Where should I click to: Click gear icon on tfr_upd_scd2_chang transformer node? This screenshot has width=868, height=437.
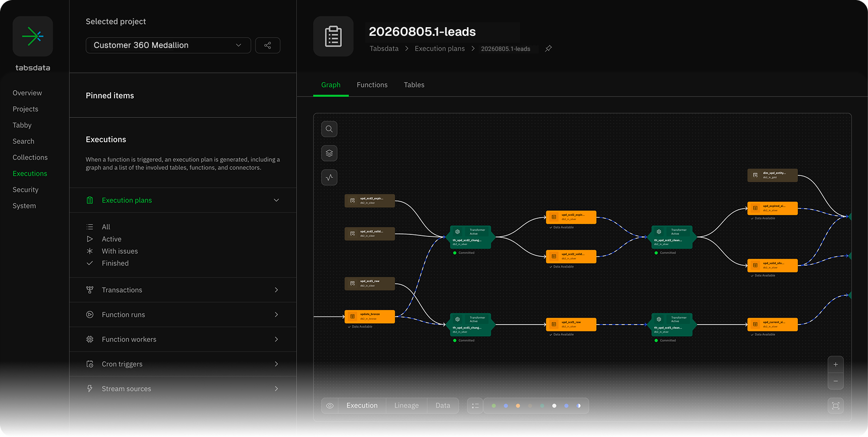[457, 232]
